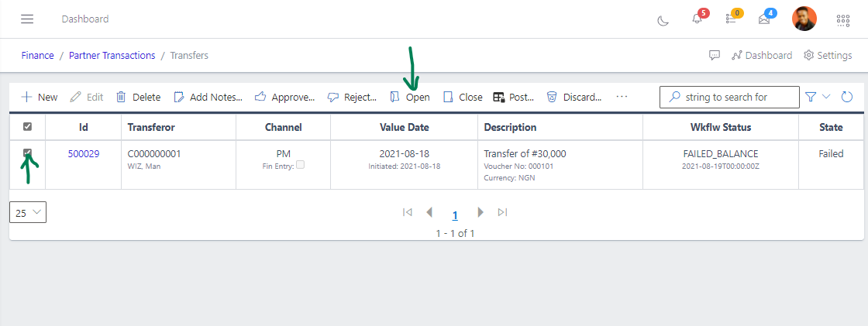Refresh the transfers list

(847, 97)
